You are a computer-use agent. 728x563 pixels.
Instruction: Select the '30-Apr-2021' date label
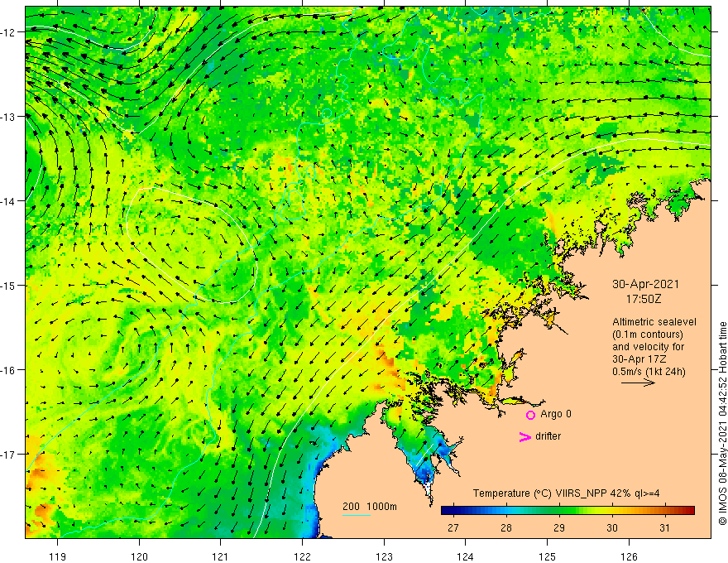(x=645, y=284)
